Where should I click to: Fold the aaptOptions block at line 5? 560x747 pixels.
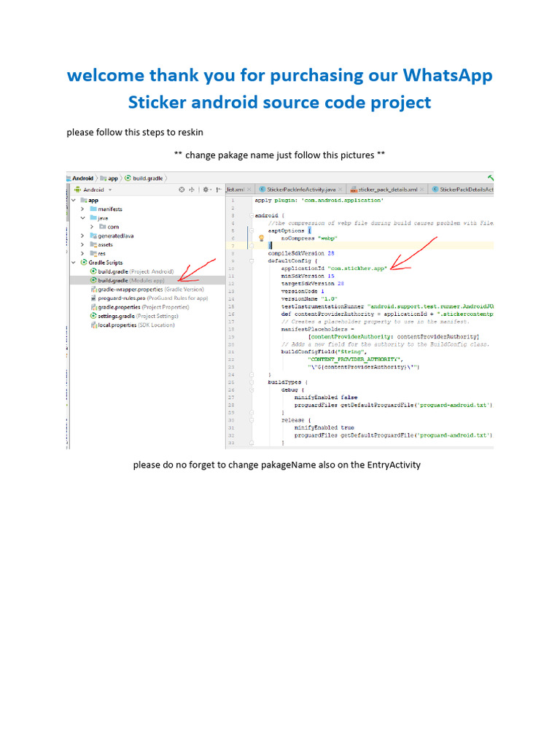click(x=252, y=231)
